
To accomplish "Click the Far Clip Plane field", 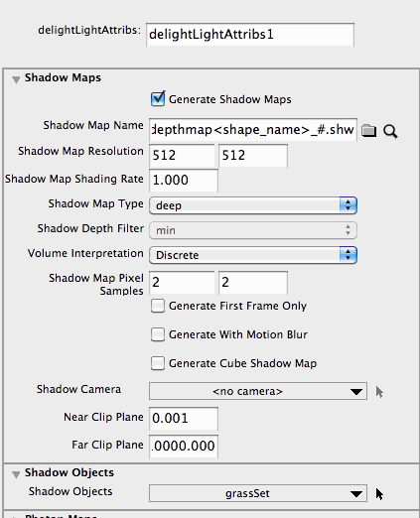I will (x=184, y=447).
